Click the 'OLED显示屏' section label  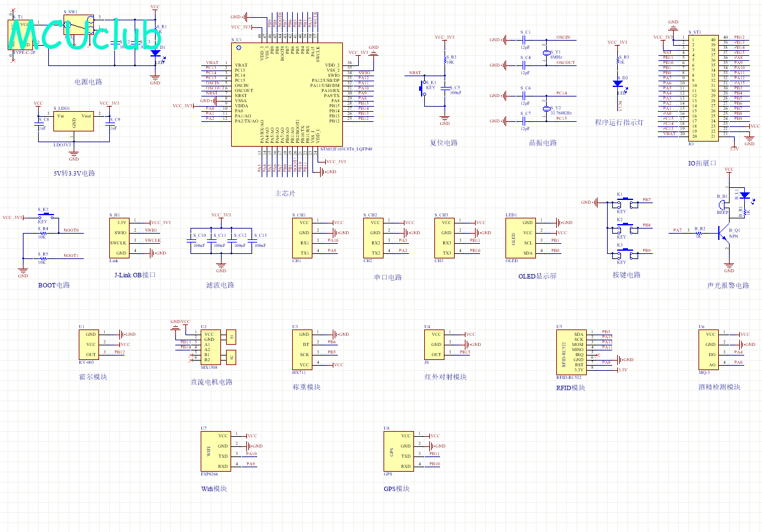(537, 275)
